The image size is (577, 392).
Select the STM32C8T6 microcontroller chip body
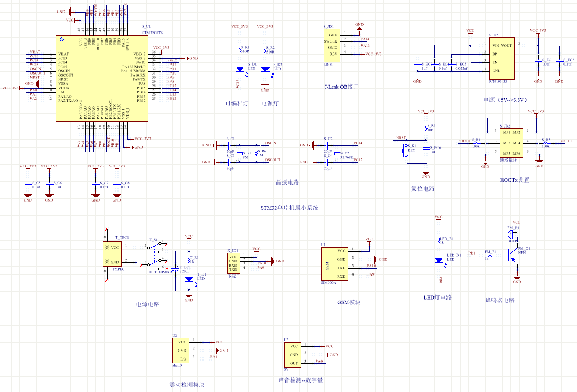(102, 78)
